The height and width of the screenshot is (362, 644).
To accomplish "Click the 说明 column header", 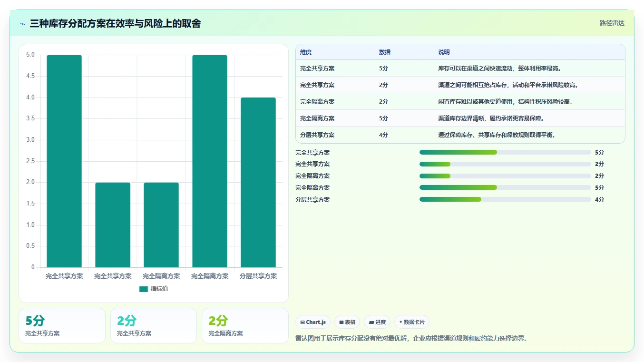I will (x=444, y=52).
